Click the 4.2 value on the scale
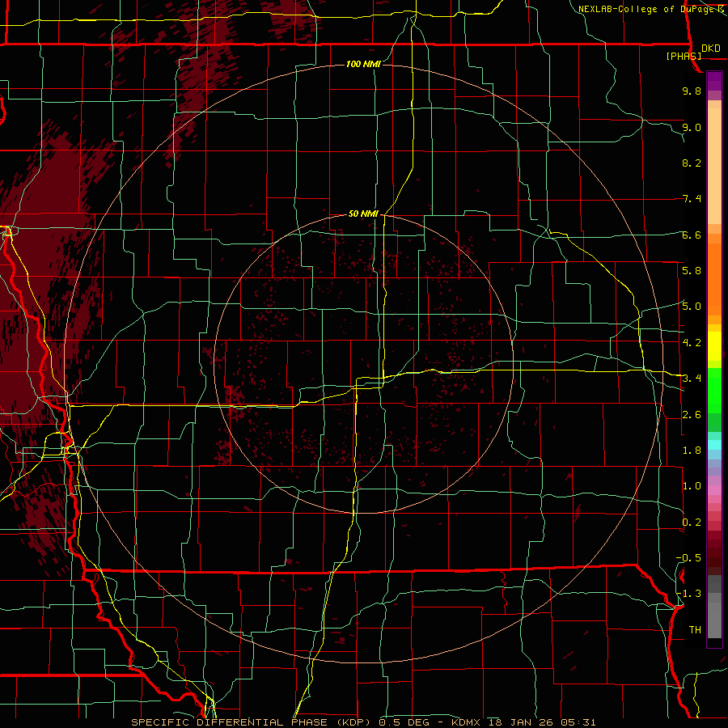 (692, 343)
